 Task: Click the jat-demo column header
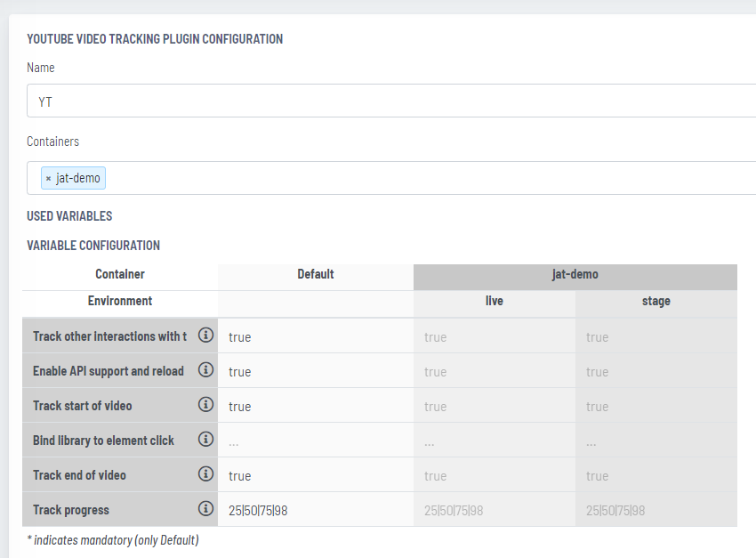(575, 277)
